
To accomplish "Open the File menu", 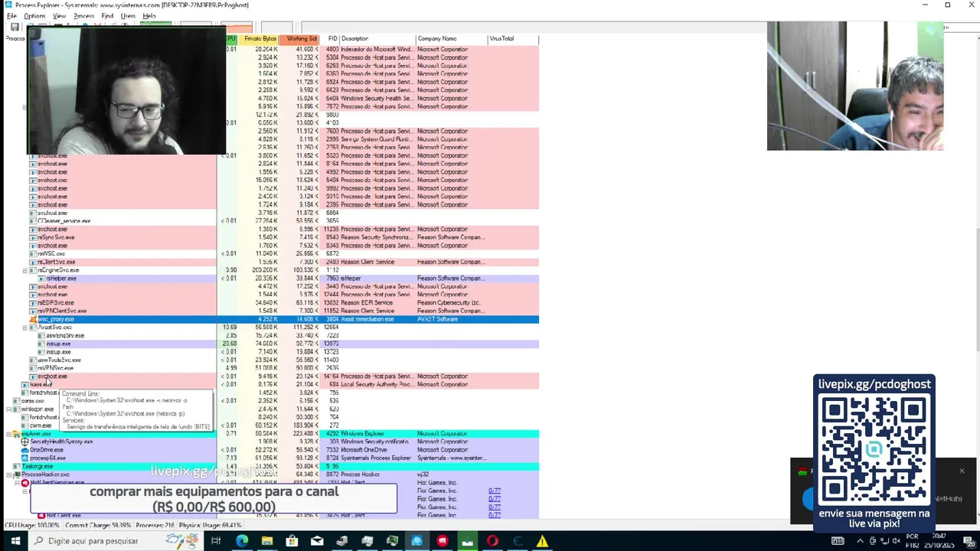I will tap(11, 15).
